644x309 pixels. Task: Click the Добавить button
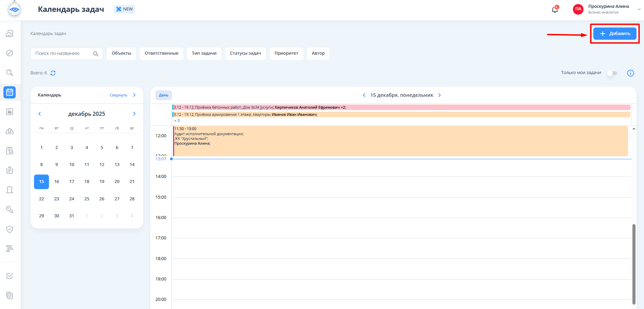point(615,34)
